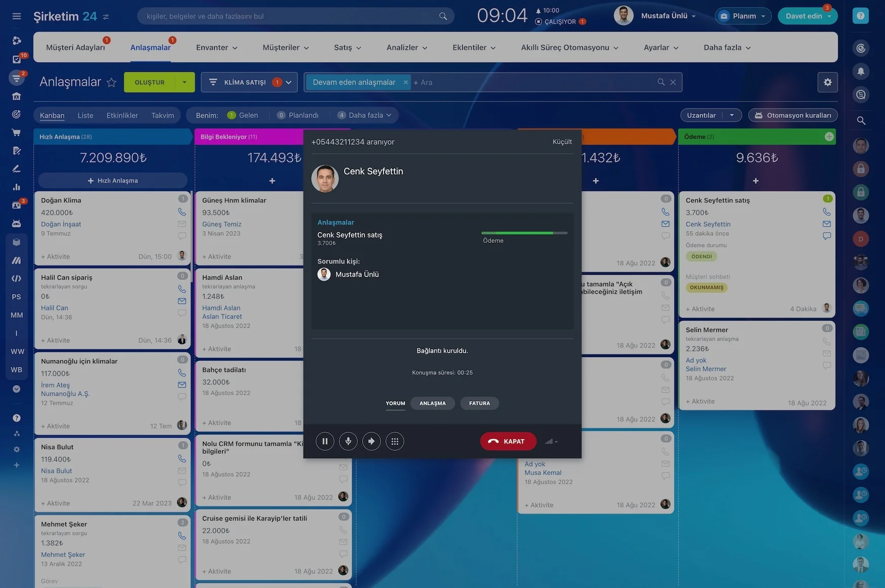Viewport: 885px width, 588px height.
Task: Mute the microphone in the call window
Action: pyautogui.click(x=348, y=441)
